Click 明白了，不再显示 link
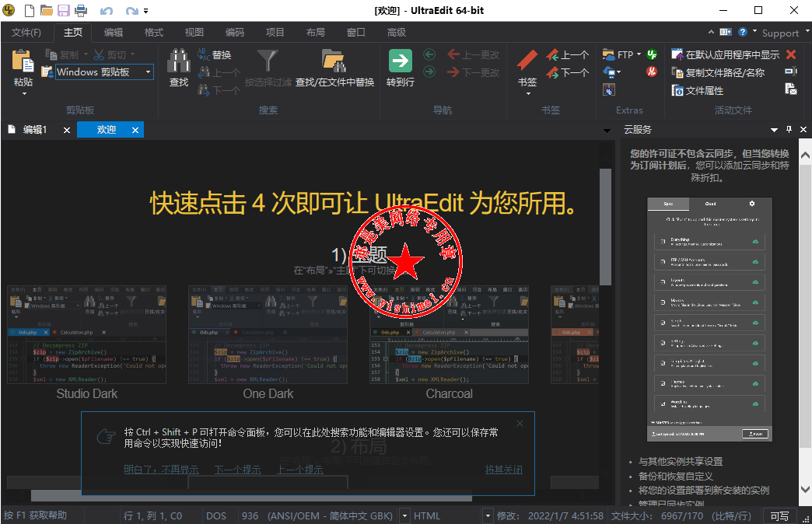Screen dimensions: 812x524 tap(161, 470)
